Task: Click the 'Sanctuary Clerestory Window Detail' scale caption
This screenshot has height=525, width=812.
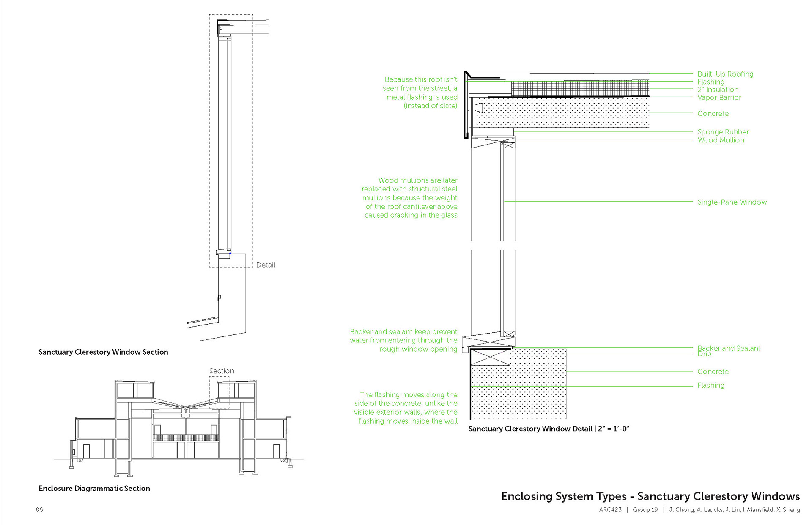Action: point(549,429)
